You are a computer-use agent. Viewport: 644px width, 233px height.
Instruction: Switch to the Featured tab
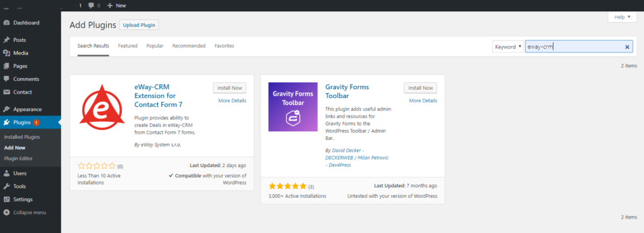(128, 46)
